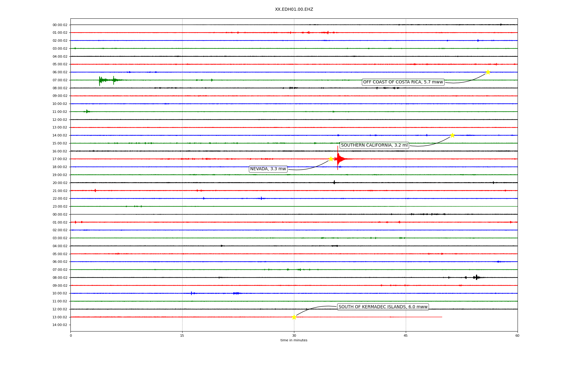The image size is (588, 368).
Task: Click the NEVADA, 3.3 mw annotation box
Action: pyautogui.click(x=268, y=169)
